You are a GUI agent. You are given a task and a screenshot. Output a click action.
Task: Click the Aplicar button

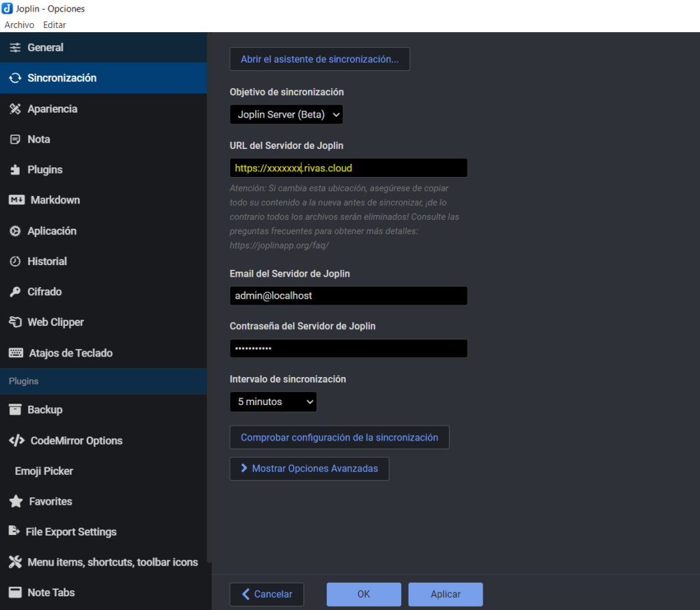pyautogui.click(x=445, y=594)
